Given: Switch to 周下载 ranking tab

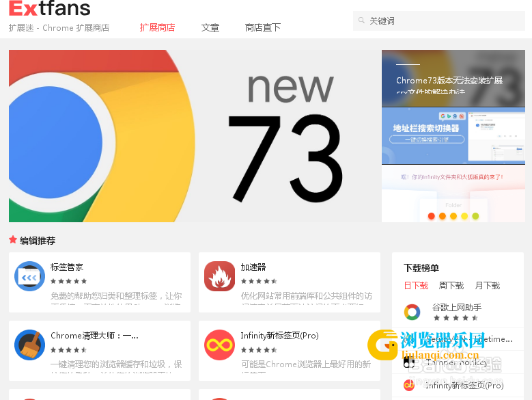Looking at the screenshot, I should pos(451,286).
